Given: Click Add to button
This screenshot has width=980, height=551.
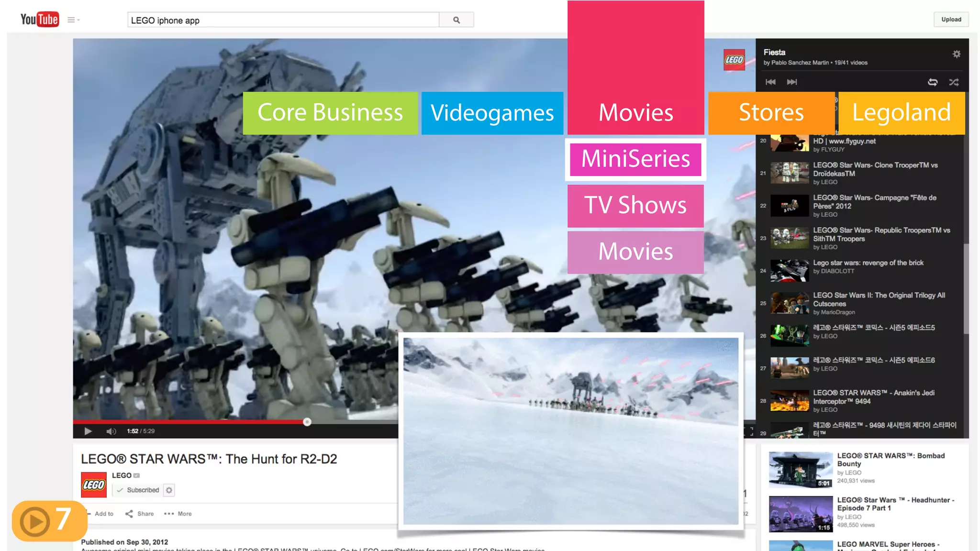Looking at the screenshot, I should pyautogui.click(x=100, y=514).
